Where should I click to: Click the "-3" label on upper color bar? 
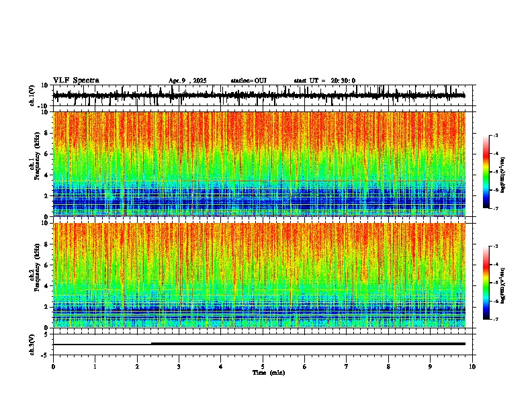tap(496, 136)
